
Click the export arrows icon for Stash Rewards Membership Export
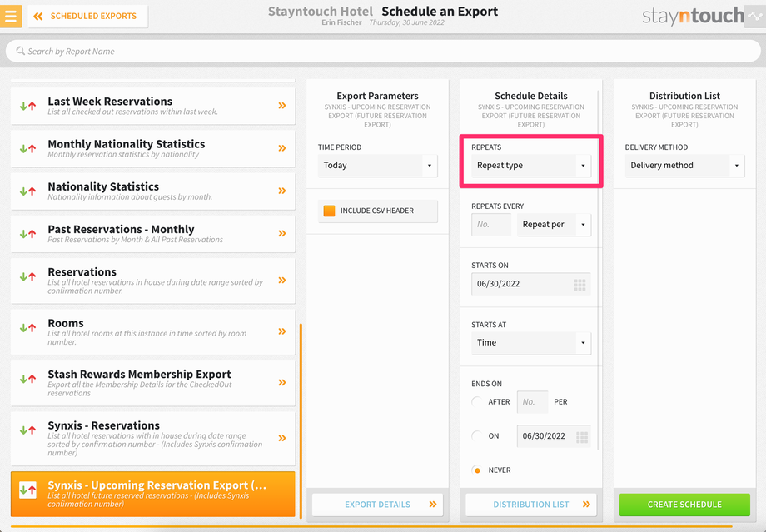pos(27,379)
